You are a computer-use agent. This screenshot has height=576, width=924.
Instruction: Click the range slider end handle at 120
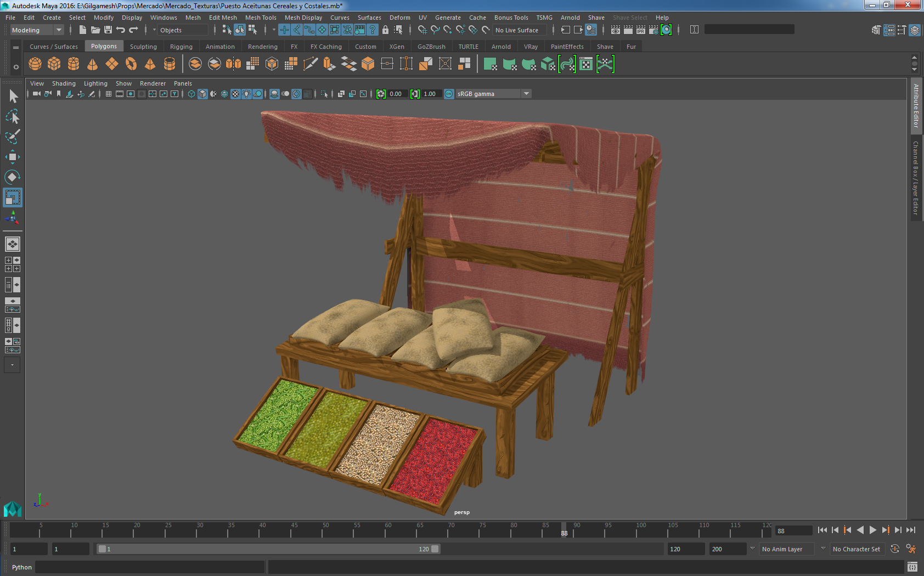(x=435, y=549)
